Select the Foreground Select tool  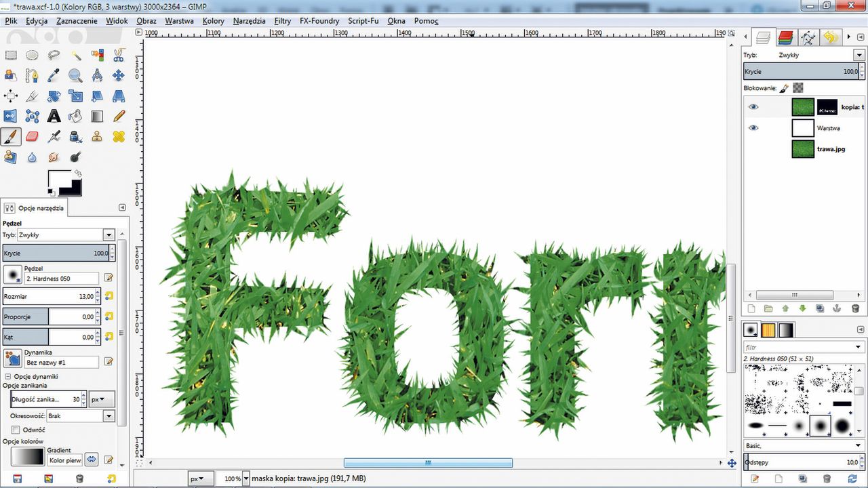[11, 76]
